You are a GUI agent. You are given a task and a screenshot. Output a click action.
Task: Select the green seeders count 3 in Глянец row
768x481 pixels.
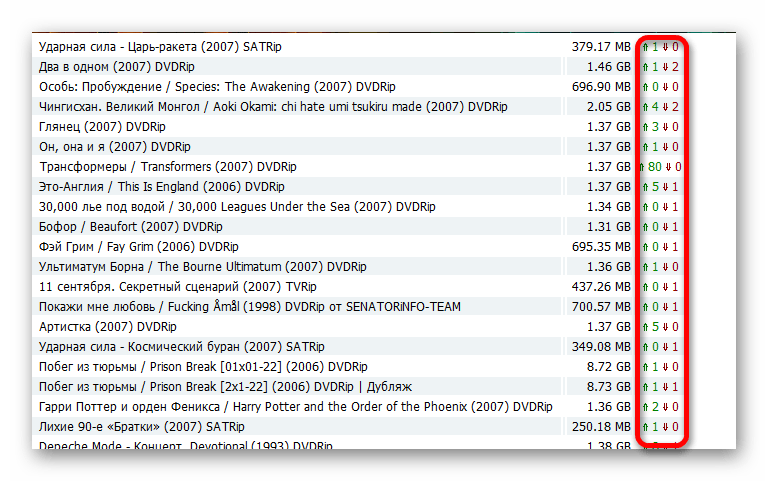pyautogui.click(x=655, y=127)
